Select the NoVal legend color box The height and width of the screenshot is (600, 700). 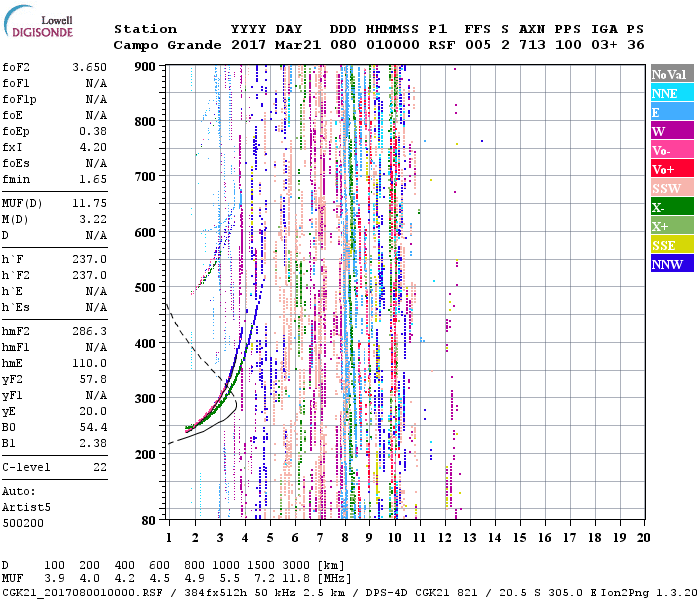(672, 74)
